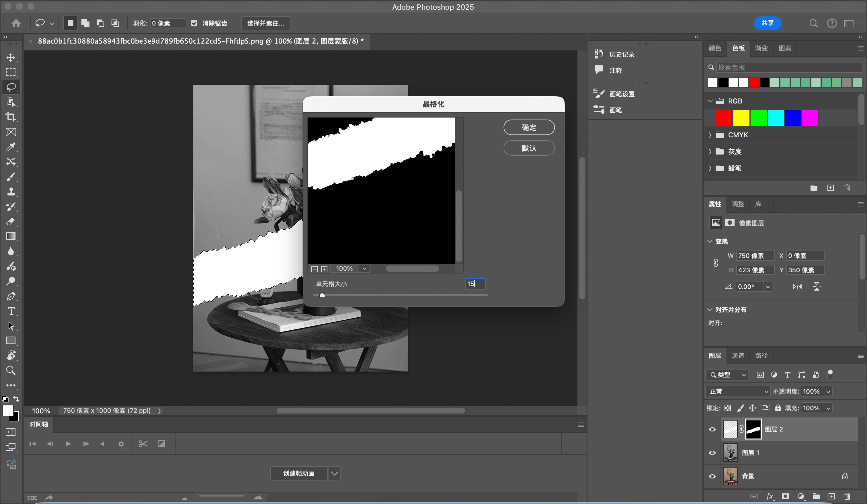The width and height of the screenshot is (867, 504).
Task: Select the Horizontal Type tool
Action: [x=11, y=311]
